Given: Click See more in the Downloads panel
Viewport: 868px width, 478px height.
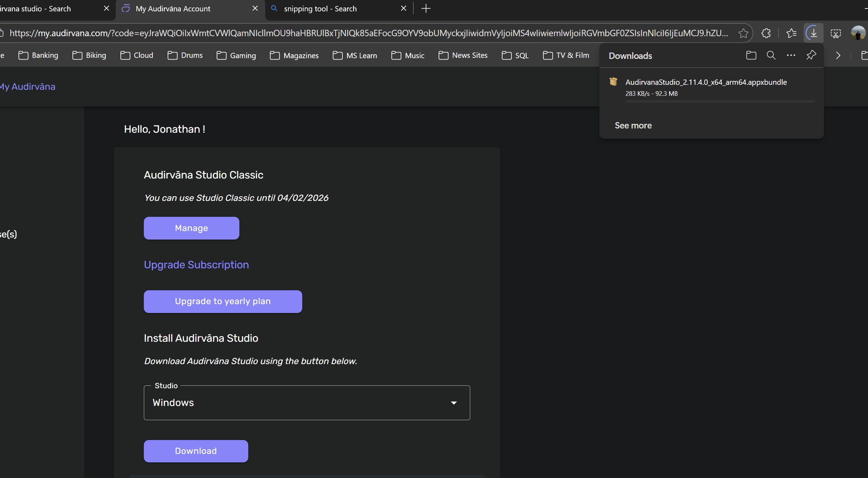Looking at the screenshot, I should [x=633, y=126].
